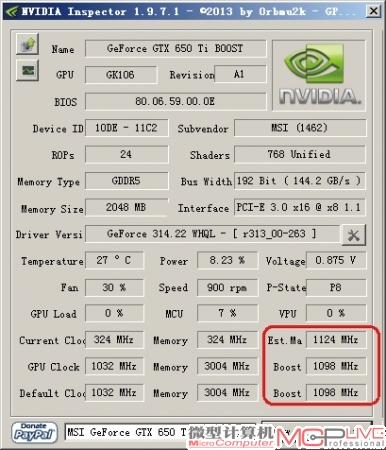The width and height of the screenshot is (386, 450).
Task: Click the Subvendor label
Action: pos(203,129)
